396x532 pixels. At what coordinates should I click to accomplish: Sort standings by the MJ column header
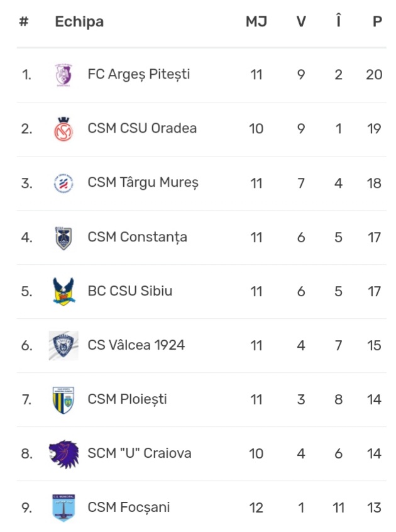(x=256, y=21)
